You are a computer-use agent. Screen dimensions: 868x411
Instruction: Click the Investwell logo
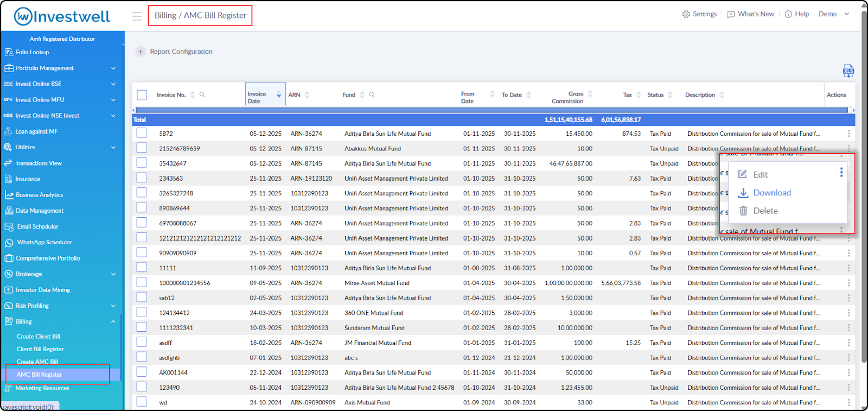[62, 16]
